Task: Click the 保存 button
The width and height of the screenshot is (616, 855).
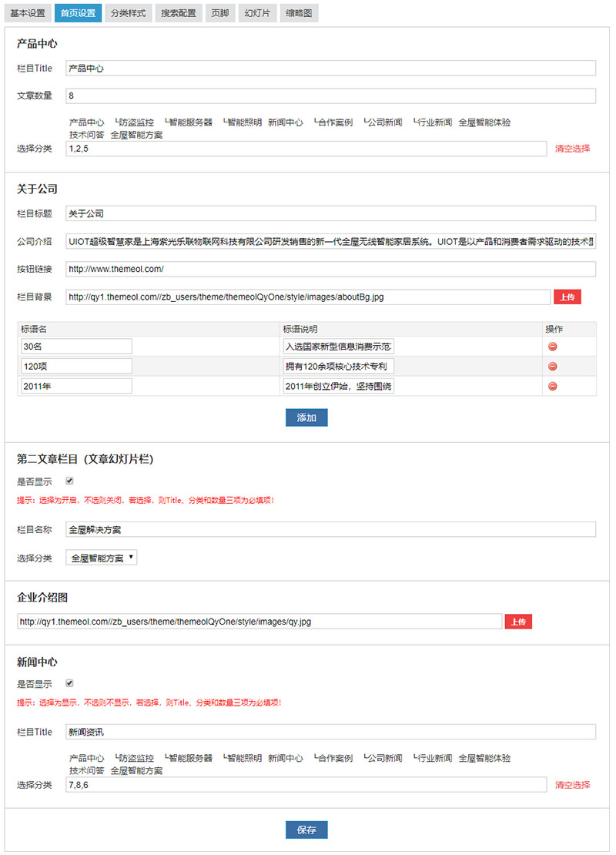Action: pyautogui.click(x=306, y=830)
